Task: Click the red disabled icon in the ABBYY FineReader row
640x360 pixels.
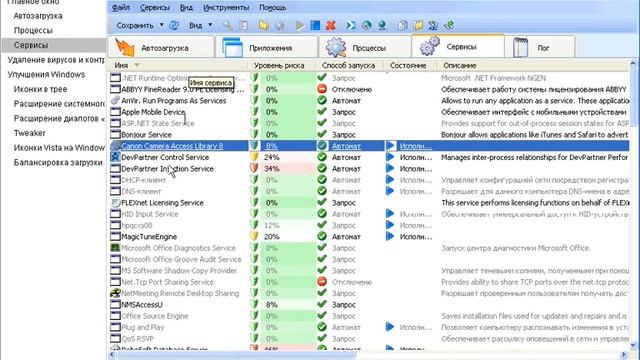Action: (322, 89)
